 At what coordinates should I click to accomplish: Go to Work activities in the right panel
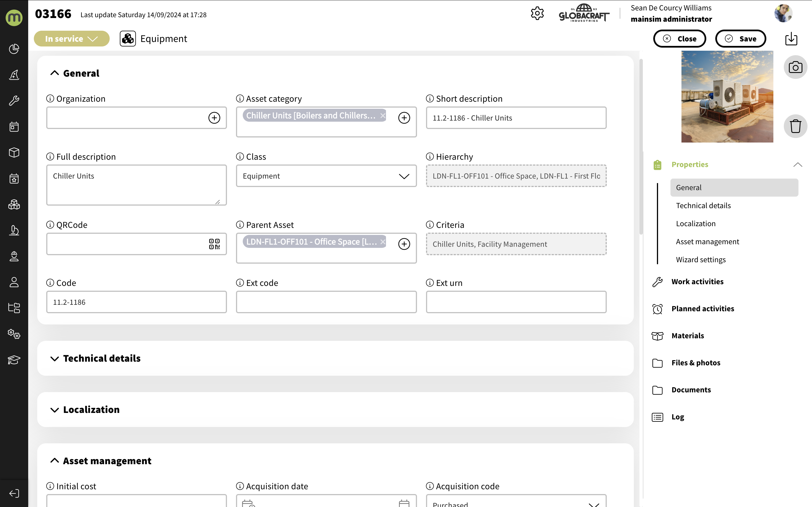pos(697,282)
